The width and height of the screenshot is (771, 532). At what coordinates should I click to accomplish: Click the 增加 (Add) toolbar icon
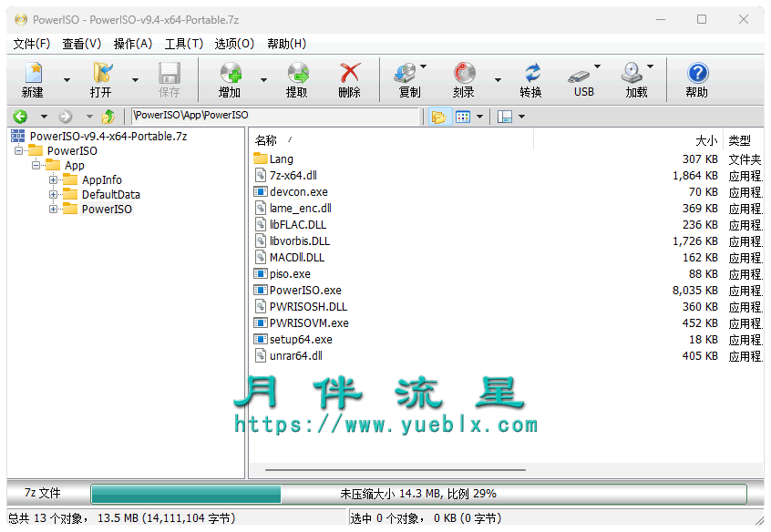[231, 73]
